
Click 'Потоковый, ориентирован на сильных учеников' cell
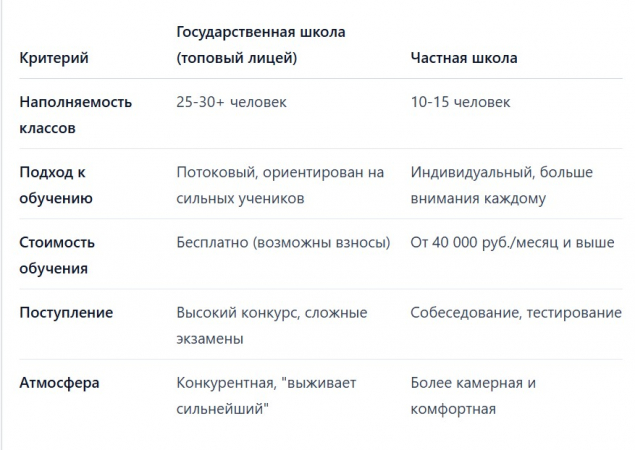click(x=280, y=185)
